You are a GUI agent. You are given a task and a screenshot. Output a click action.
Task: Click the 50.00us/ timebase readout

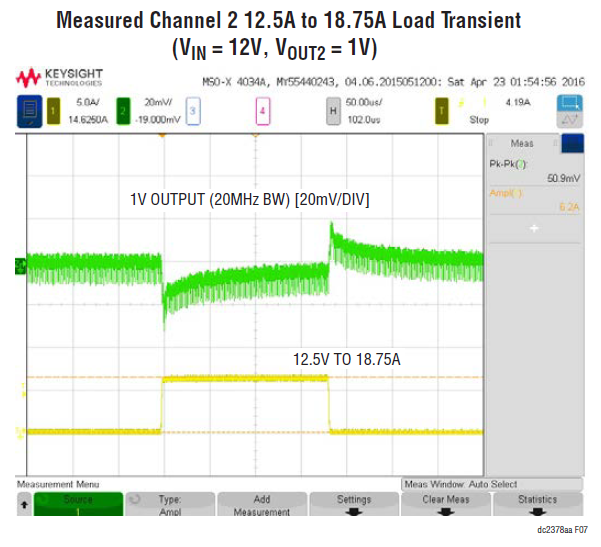[x=370, y=103]
